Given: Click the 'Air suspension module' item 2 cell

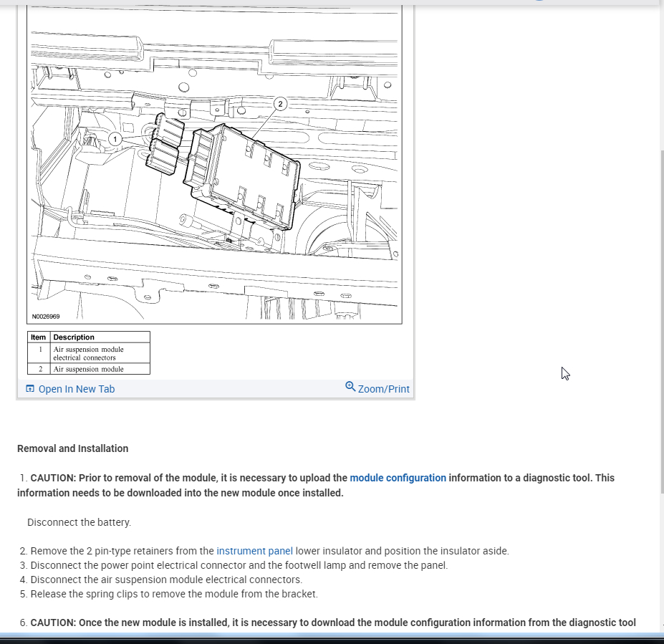Looking at the screenshot, I should (x=100, y=369).
